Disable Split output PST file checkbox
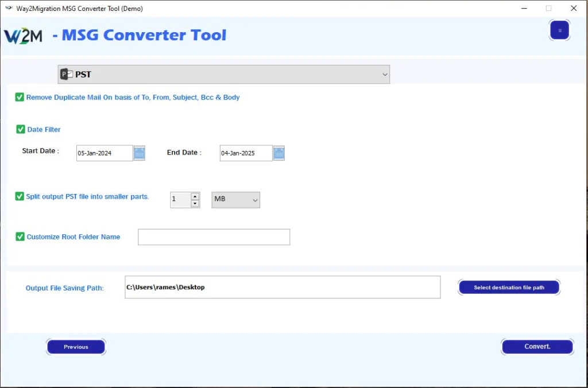This screenshot has height=388, width=588. 20,196
